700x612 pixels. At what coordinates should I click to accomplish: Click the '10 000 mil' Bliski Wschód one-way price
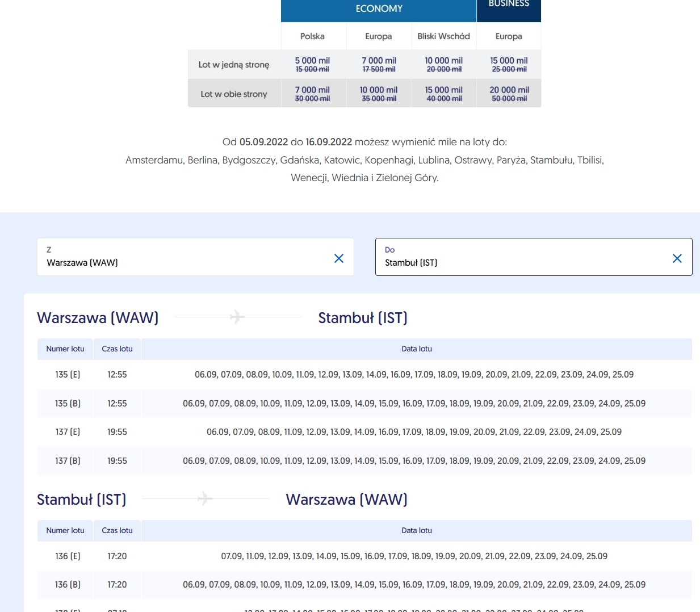(x=444, y=60)
